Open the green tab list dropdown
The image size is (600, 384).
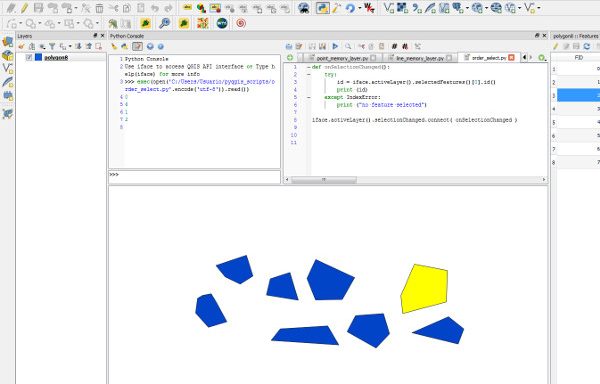(x=542, y=58)
